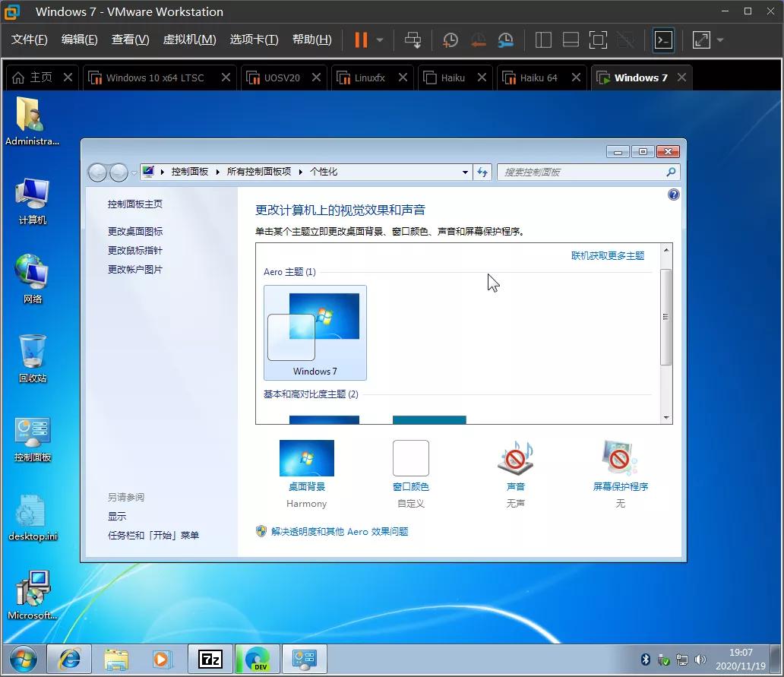Expand the control panel address dropdown

465,172
